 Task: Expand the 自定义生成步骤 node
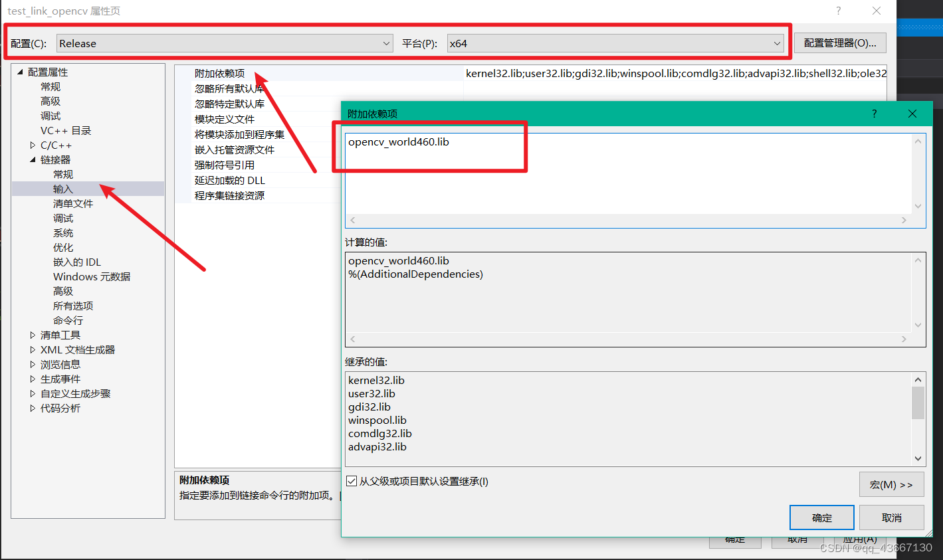point(33,393)
